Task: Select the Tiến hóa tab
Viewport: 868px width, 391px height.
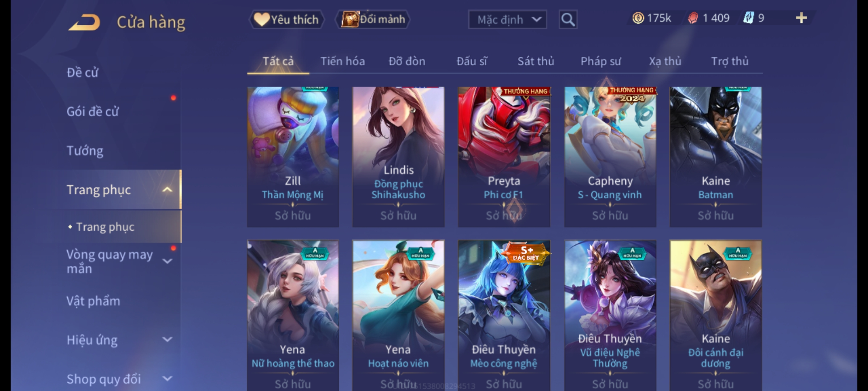Action: tap(342, 61)
